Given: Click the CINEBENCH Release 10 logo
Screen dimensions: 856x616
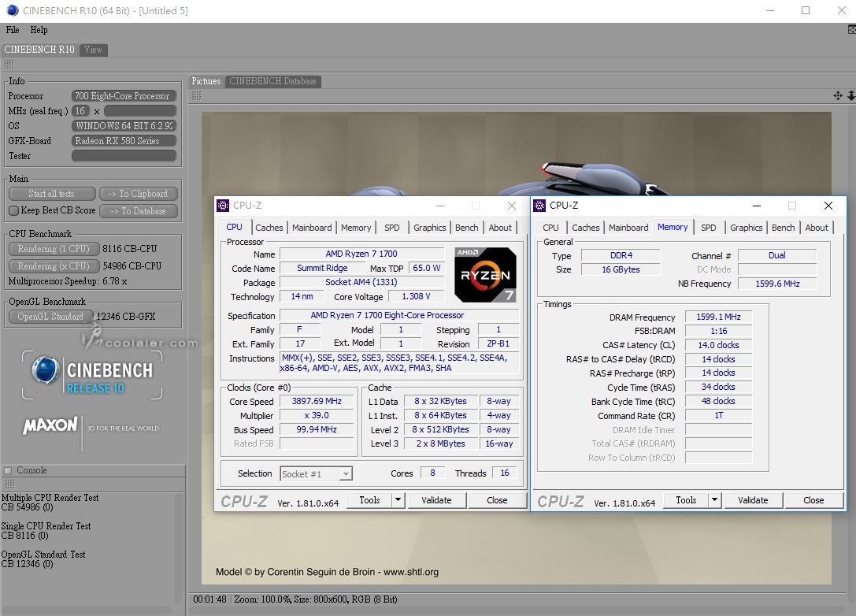Looking at the screenshot, I should [x=92, y=375].
